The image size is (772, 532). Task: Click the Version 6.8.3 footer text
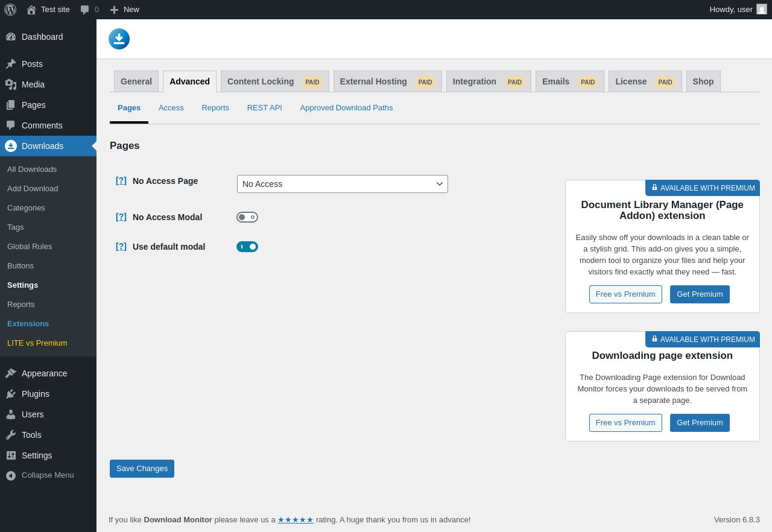pyautogui.click(x=737, y=520)
